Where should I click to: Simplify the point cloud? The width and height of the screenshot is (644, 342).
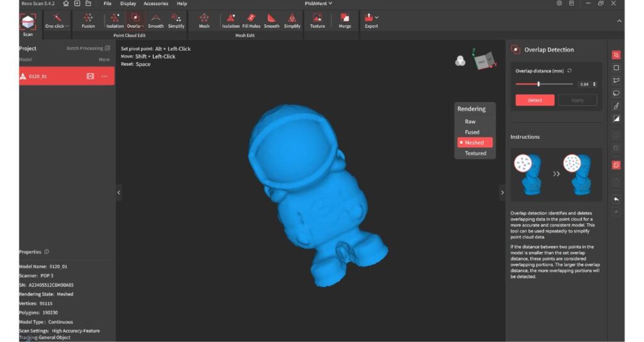point(176,21)
